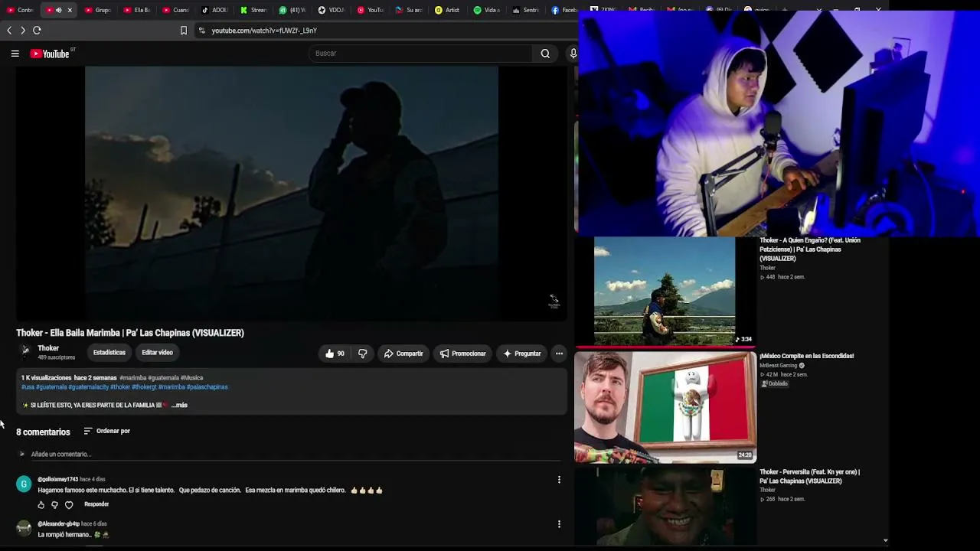Switch to the VDO.N browser tab
Image resolution: width=980 pixels, height=551 pixels.
click(x=332, y=10)
